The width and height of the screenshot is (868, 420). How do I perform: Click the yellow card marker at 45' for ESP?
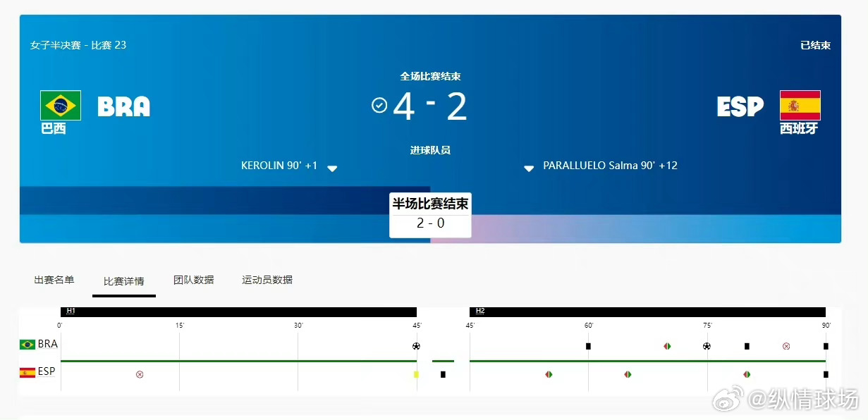[x=417, y=374]
